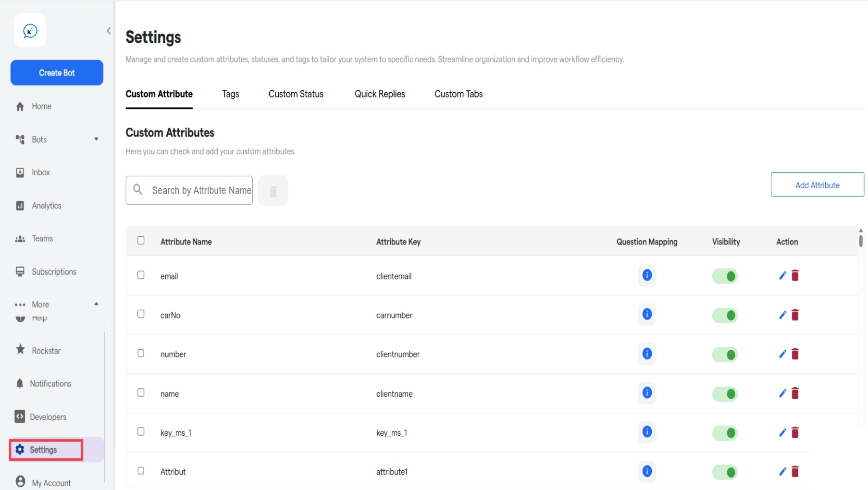View question mapping info for clientname
This screenshot has width=868, height=490.
[x=647, y=393]
